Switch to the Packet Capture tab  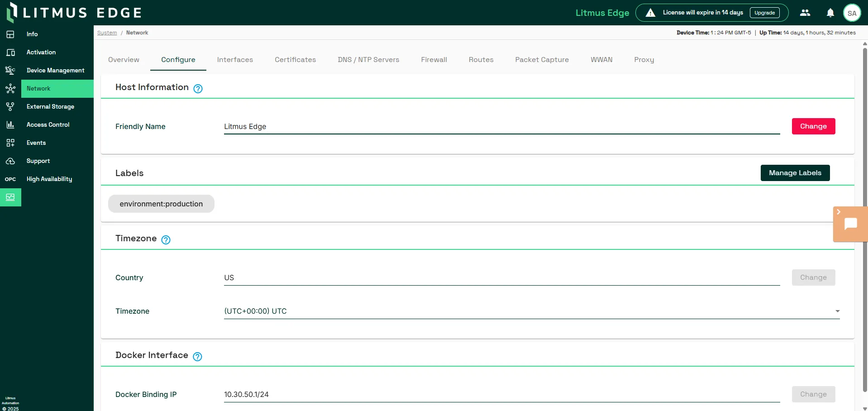pos(542,60)
